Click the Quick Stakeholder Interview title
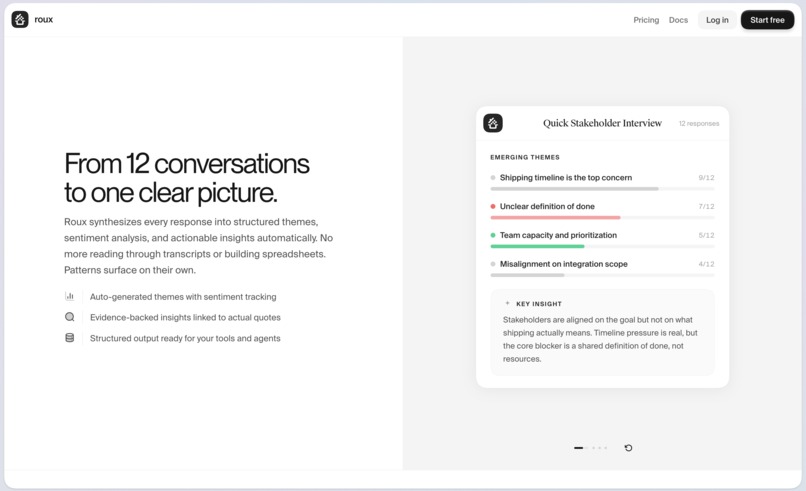 [x=602, y=123]
